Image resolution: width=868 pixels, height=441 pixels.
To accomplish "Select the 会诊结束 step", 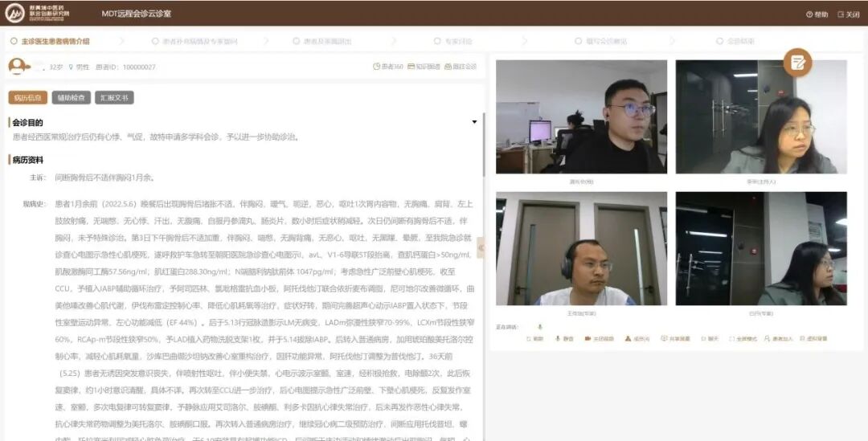I will pyautogui.click(x=735, y=41).
